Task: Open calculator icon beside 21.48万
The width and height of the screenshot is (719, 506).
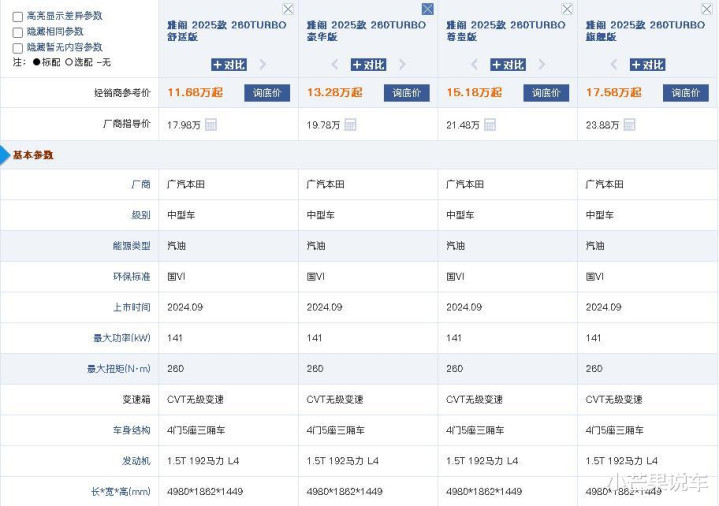Action: 490,124
